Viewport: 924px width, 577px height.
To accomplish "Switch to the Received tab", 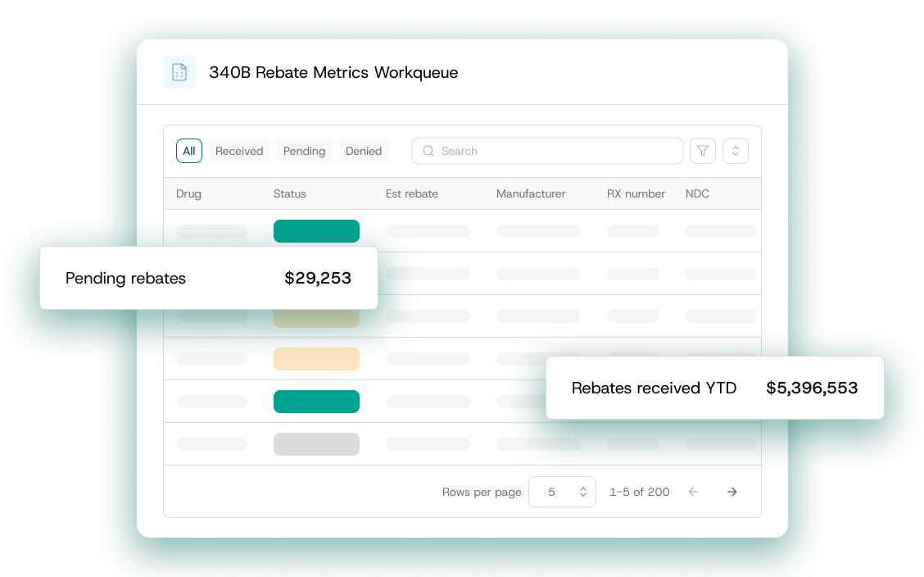I will (239, 151).
